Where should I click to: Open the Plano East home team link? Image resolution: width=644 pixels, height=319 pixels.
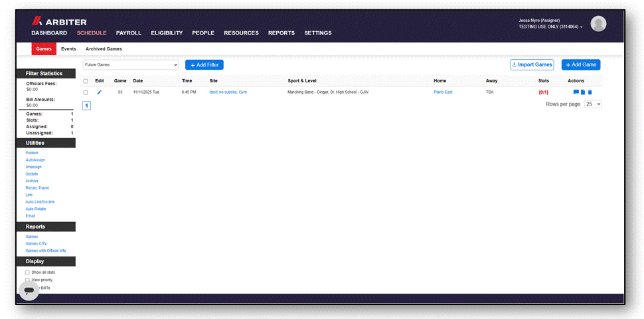point(443,92)
